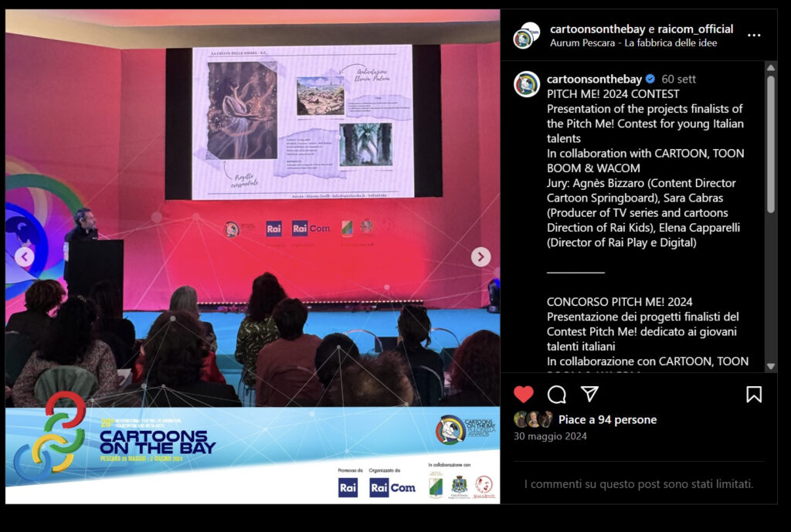
Task: Click the cartoonsonthebay avatar beside the caption
Action: (527, 84)
